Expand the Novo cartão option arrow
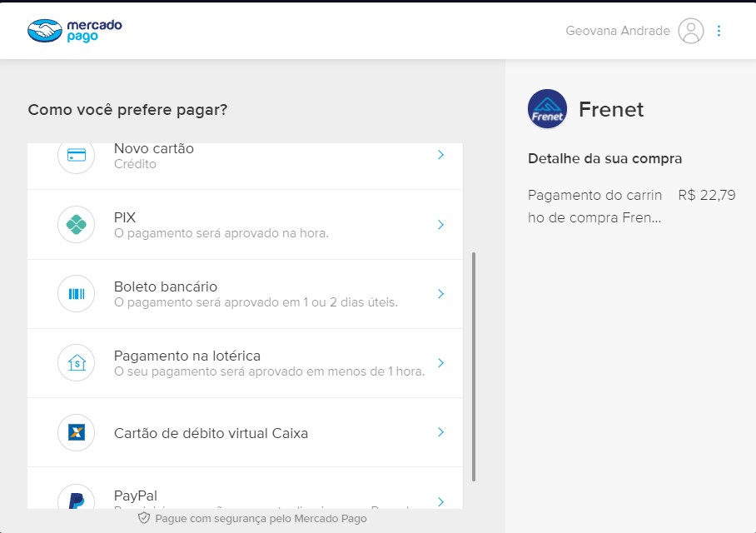 point(440,156)
